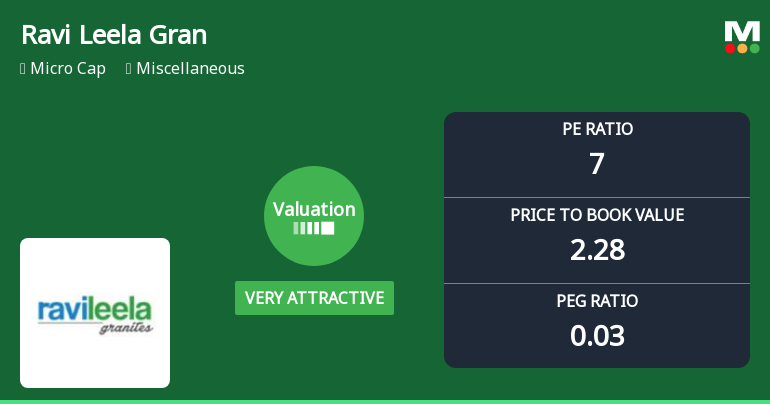
Task: Click the PE ratio value 7
Action: [x=597, y=163]
